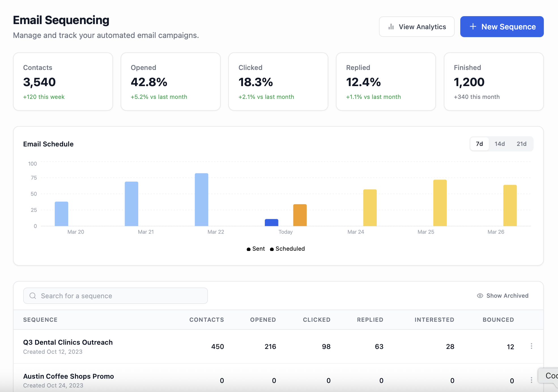Click the dark blue Today sent bar
This screenshot has width=558, height=392.
[x=271, y=223]
